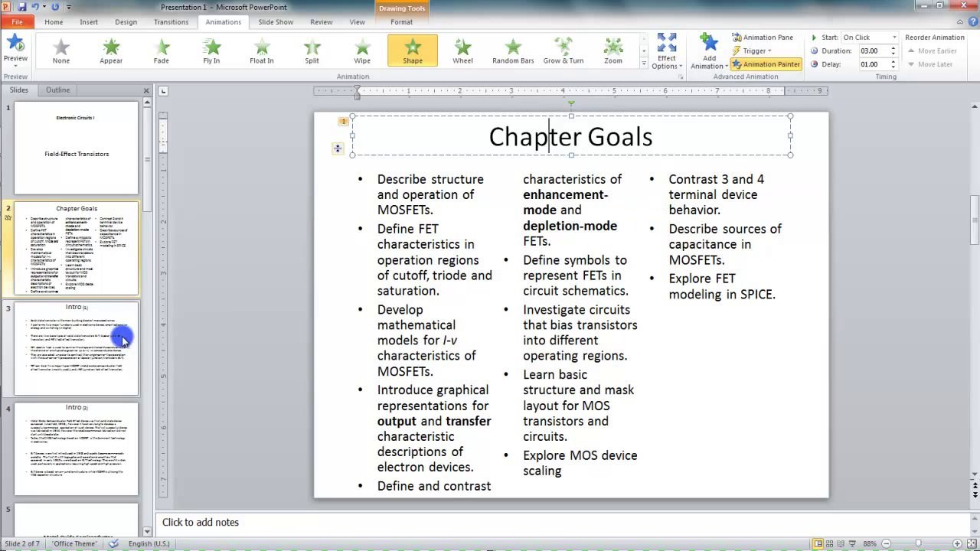The image size is (980, 551).
Task: Undo the last action
Action: (x=35, y=7)
